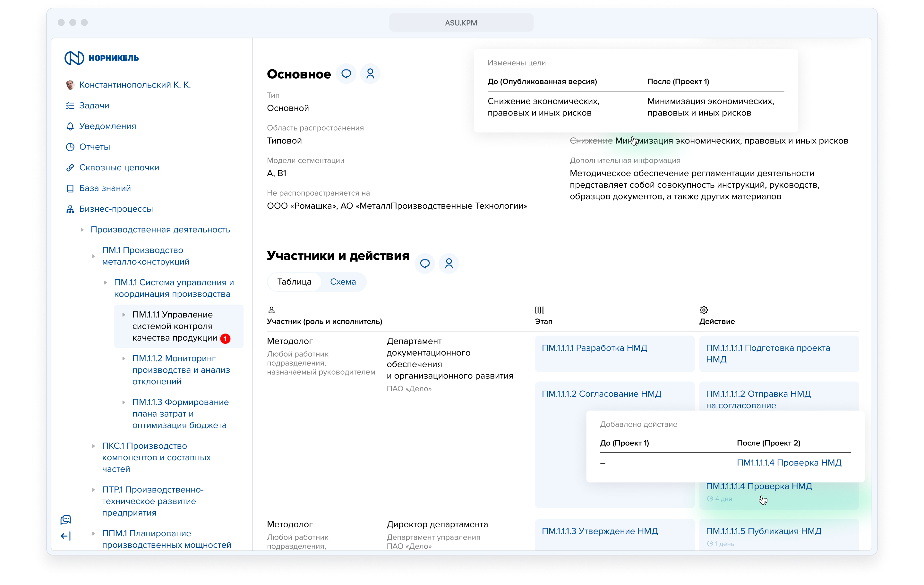Click the person icon beside Участники и действия
924x585 pixels.
(x=449, y=264)
